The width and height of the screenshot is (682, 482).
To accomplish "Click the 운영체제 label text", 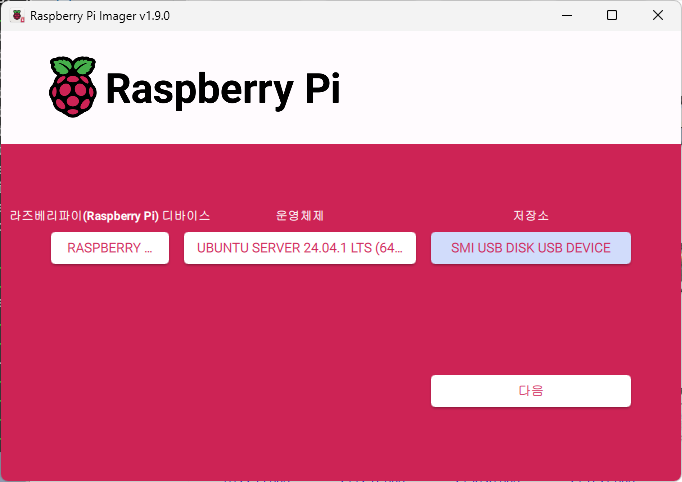I will coord(300,215).
